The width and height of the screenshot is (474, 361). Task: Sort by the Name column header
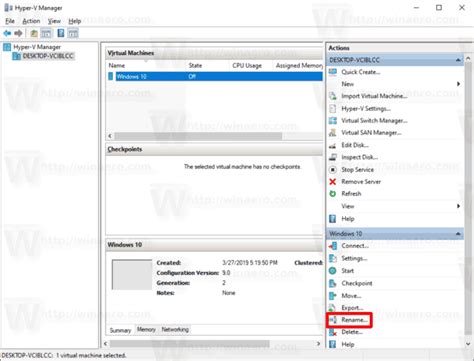tap(145, 66)
